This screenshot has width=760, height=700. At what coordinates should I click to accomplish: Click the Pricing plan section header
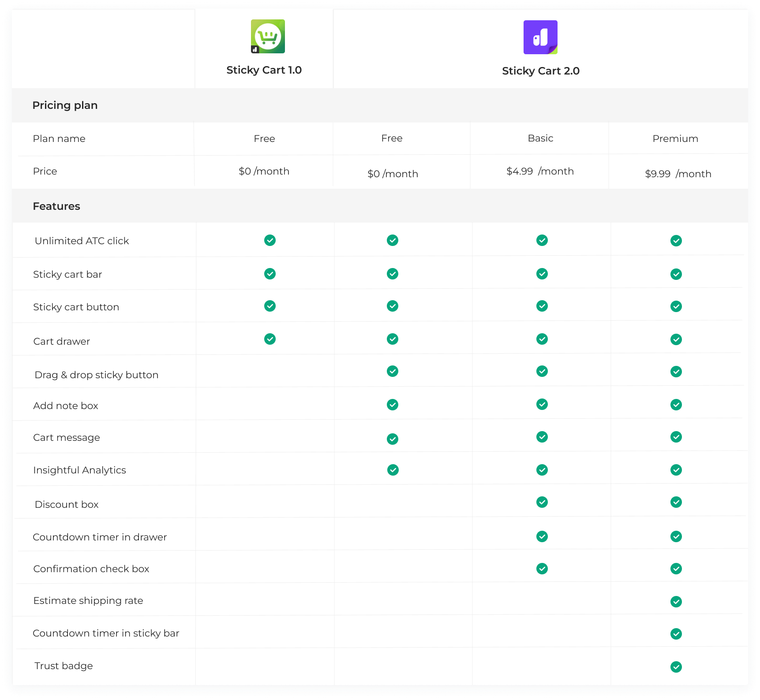tap(65, 105)
